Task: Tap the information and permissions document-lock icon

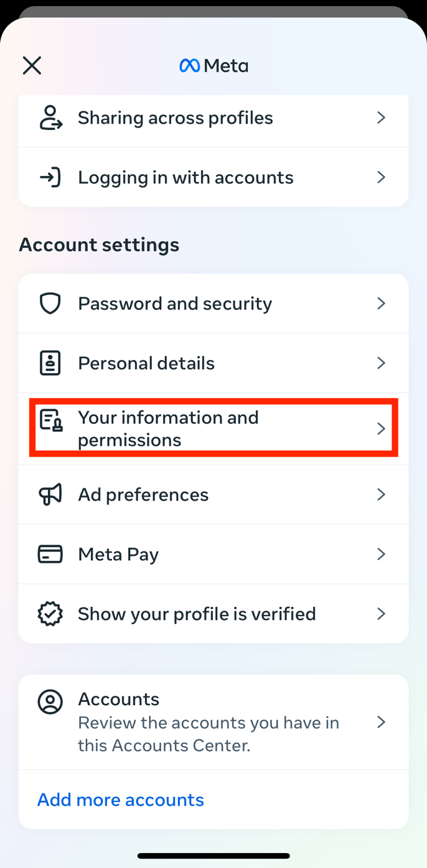Action: click(x=51, y=421)
